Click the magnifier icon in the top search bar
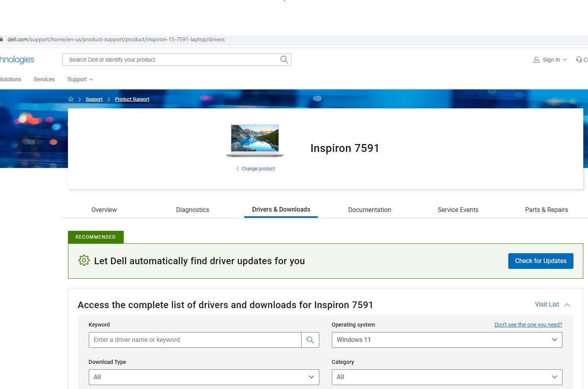This screenshot has height=389, width=588. (284, 60)
